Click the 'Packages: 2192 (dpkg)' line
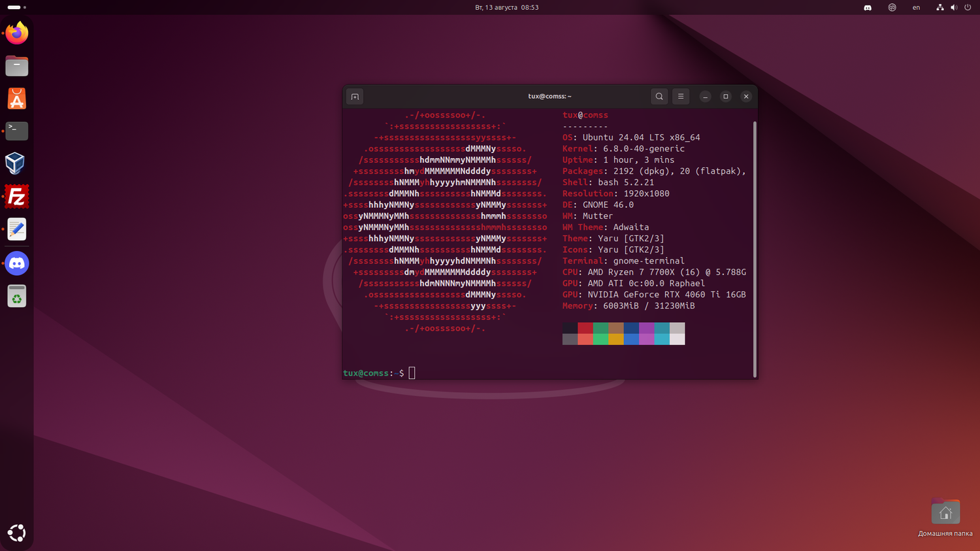Image resolution: width=980 pixels, height=551 pixels. [654, 171]
